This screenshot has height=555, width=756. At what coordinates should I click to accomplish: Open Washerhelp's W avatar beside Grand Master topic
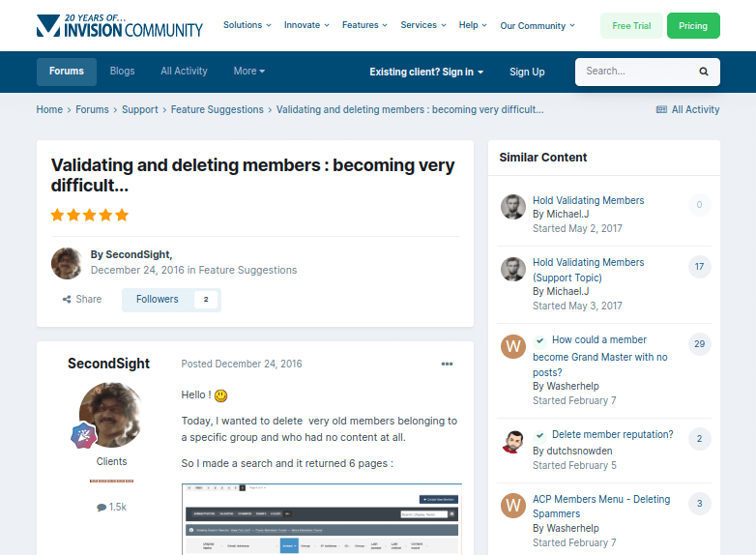[513, 346]
